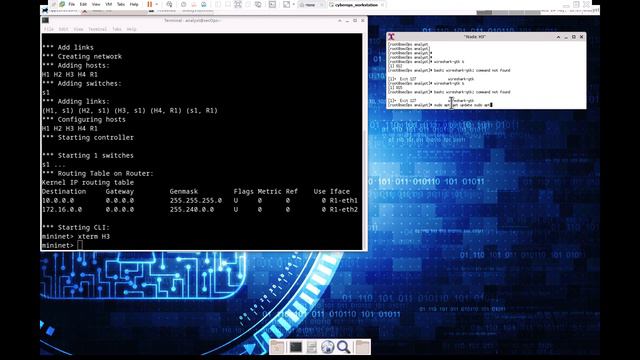
Task: Click the Terminal window title bar icon
Action: click(45, 20)
